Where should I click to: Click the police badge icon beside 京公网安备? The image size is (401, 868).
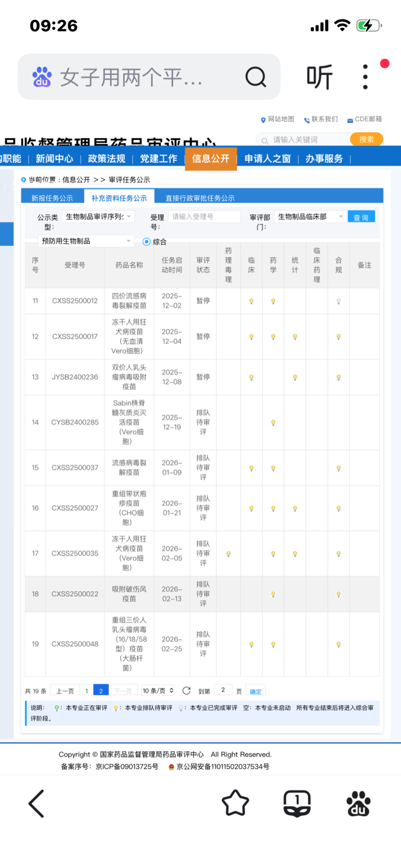point(171,767)
